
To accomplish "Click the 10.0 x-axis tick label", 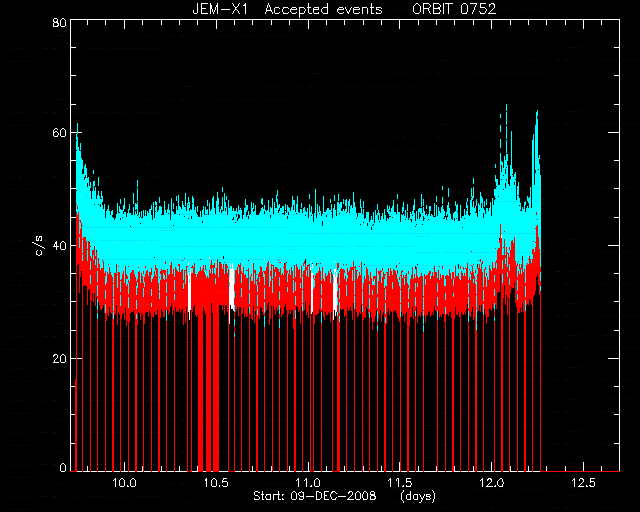I will (x=124, y=483).
